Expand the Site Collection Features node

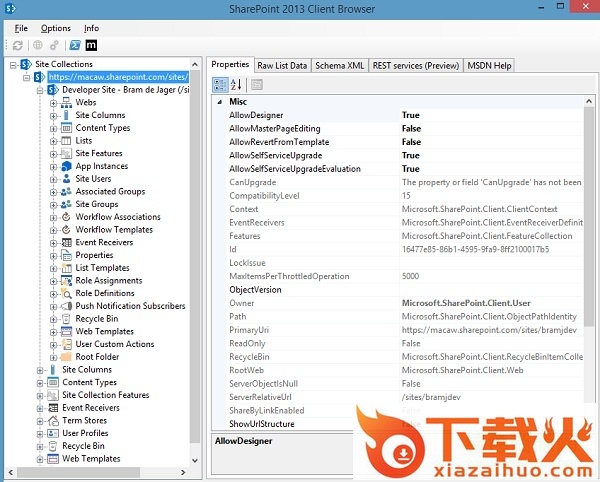coord(40,396)
